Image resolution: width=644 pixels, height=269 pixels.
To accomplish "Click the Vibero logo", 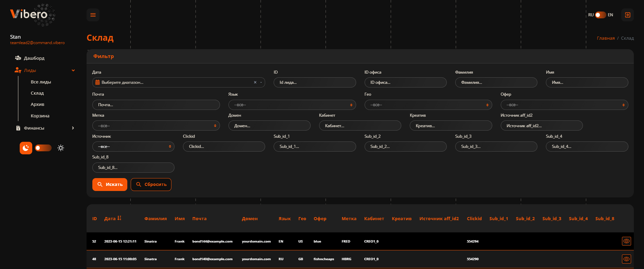I will coord(33,15).
